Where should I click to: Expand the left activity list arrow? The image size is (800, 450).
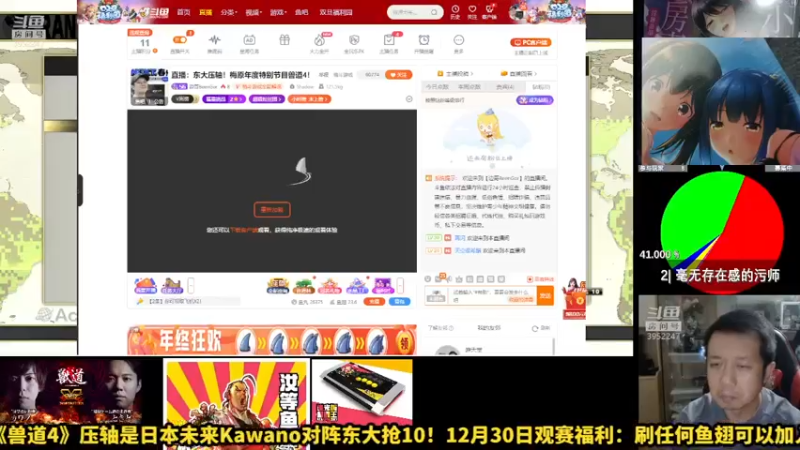click(x=191, y=286)
